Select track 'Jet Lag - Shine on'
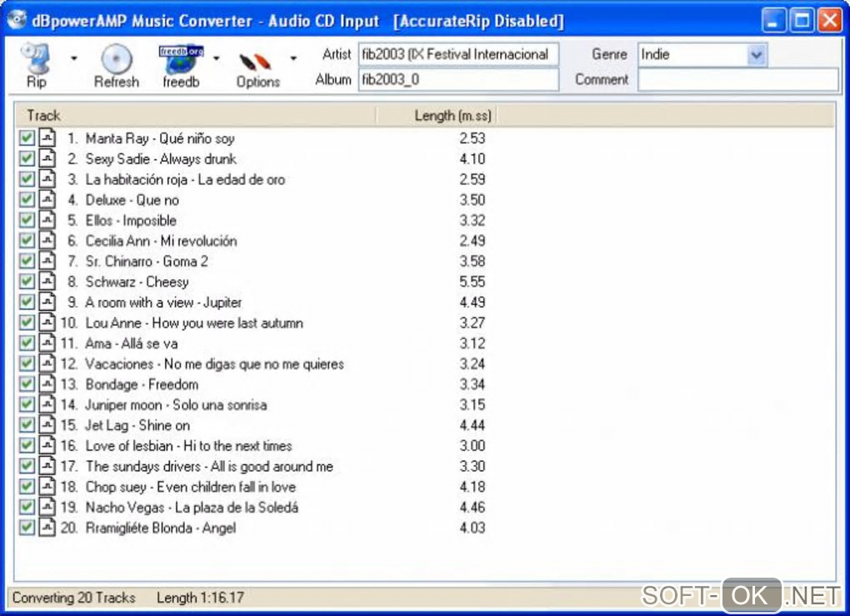Viewport: 850px width, 616px height. [137, 426]
